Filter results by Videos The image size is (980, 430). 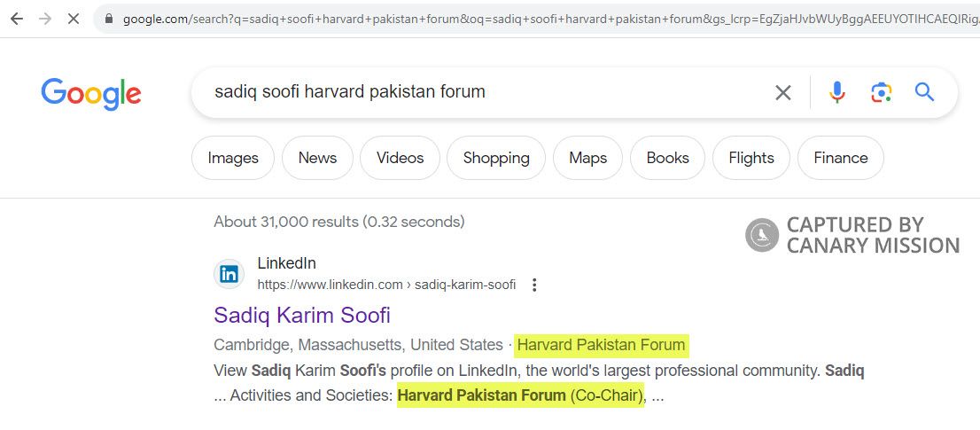[400, 158]
